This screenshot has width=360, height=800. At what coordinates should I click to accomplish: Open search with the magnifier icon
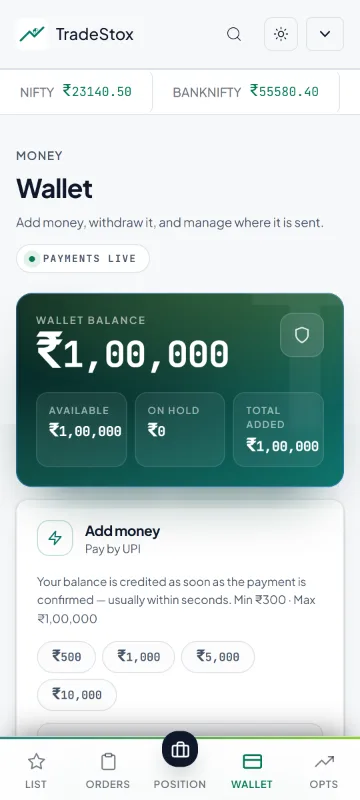234,34
